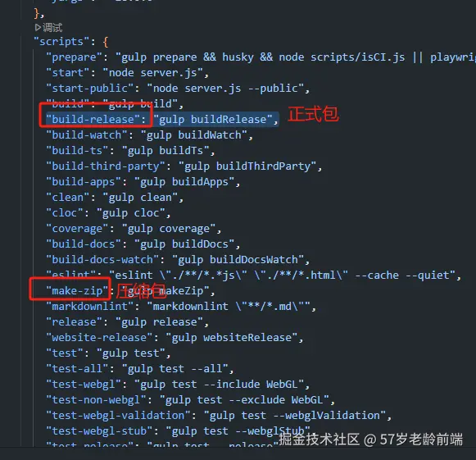Click the "coverage" script key
The height and width of the screenshot is (460, 476).
(77, 229)
